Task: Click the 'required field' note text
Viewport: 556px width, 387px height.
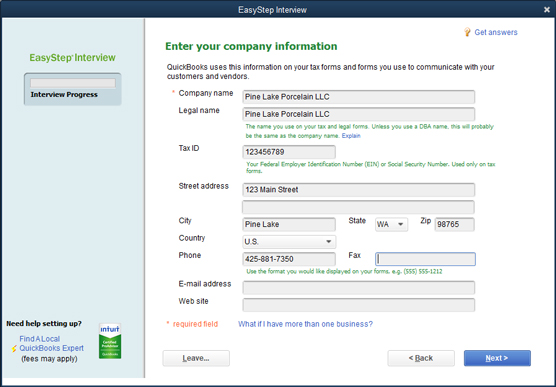Action: 195,324
